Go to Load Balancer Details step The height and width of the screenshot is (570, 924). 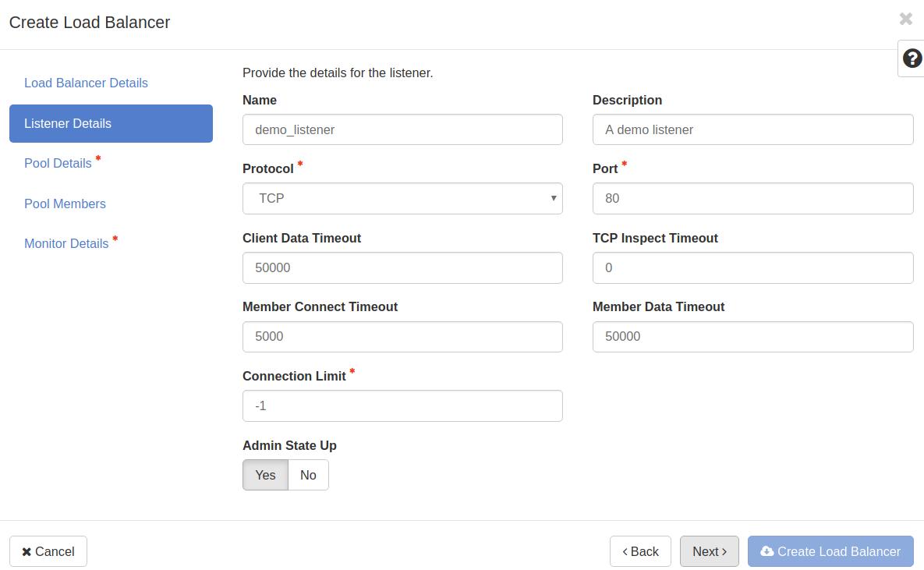[86, 83]
